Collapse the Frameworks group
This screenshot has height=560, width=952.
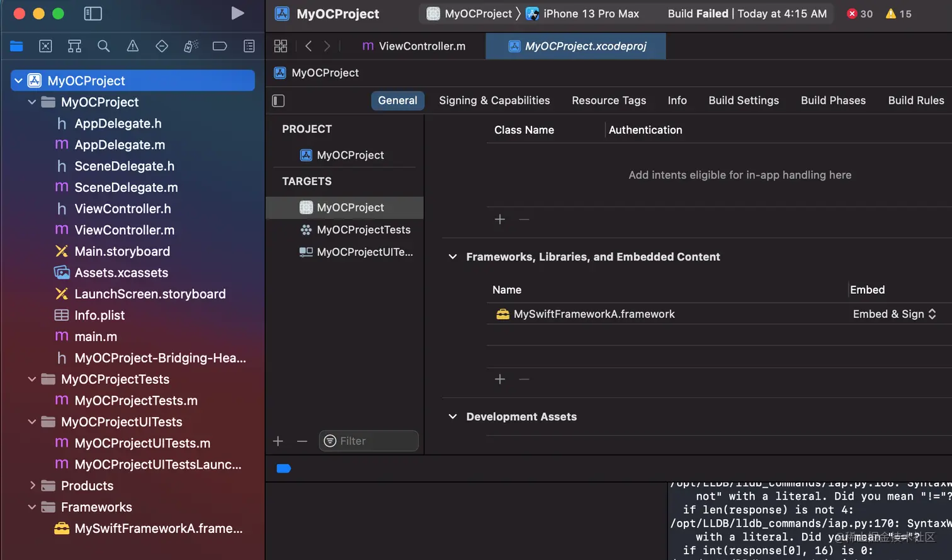tap(32, 507)
